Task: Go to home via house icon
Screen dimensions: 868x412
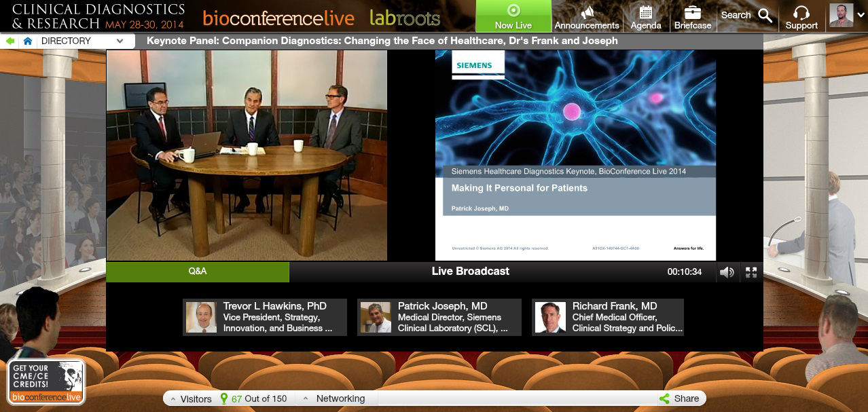Action: 28,41
